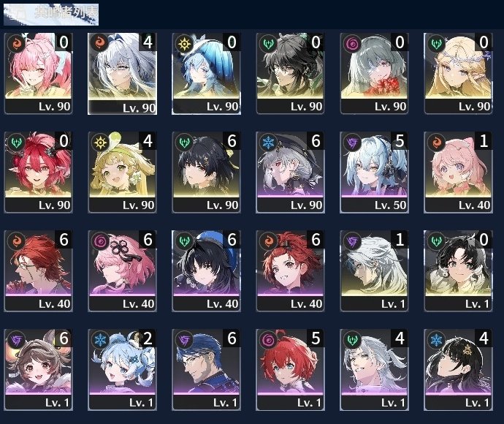Click the purple spiral icon on red-haired Lv. 1 card
The image size is (504, 424).
coord(268,340)
